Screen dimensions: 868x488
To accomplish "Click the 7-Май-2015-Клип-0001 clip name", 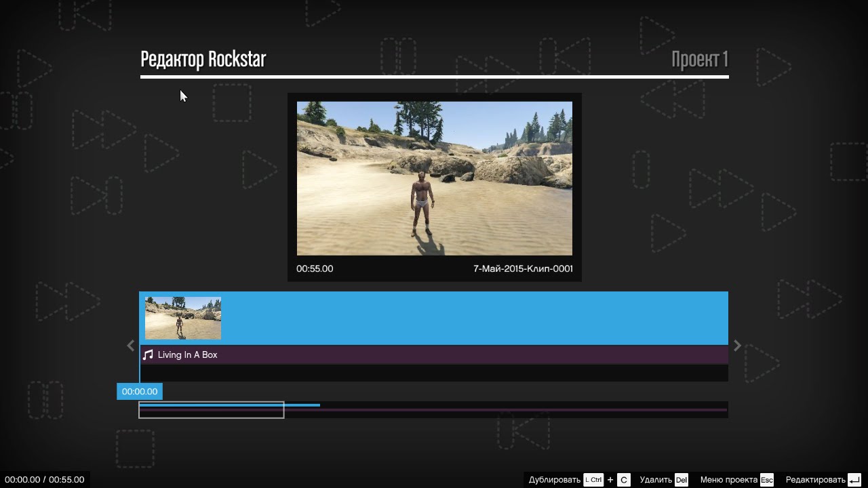I will click(x=523, y=268).
